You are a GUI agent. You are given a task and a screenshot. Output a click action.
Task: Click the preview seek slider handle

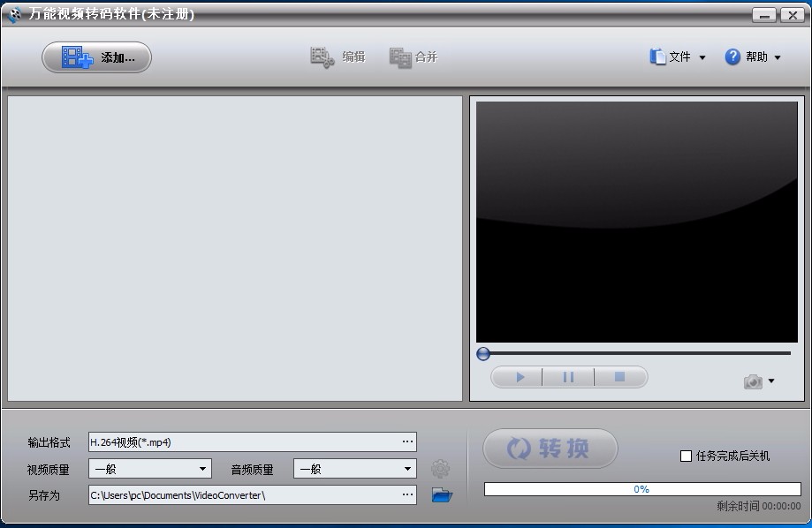coord(483,353)
